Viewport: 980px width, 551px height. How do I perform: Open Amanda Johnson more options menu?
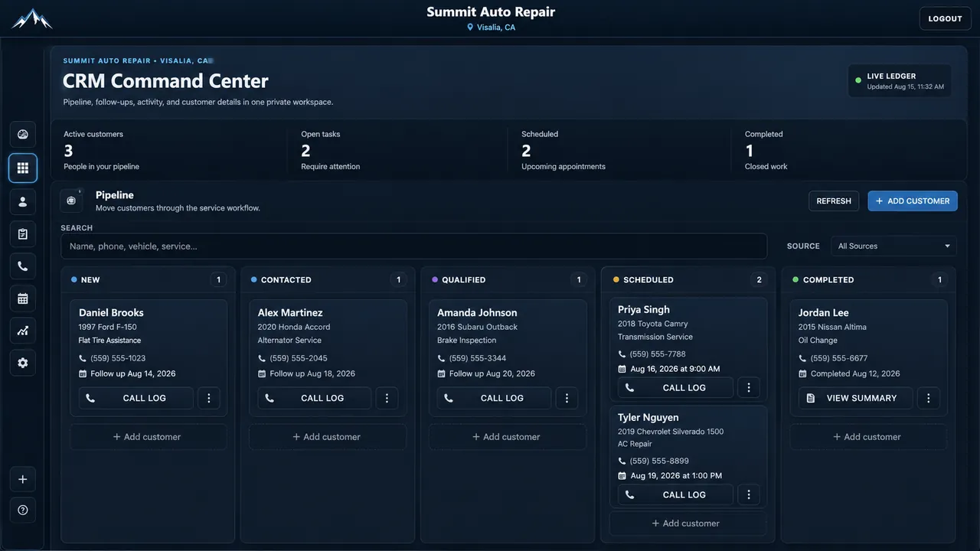click(x=567, y=398)
